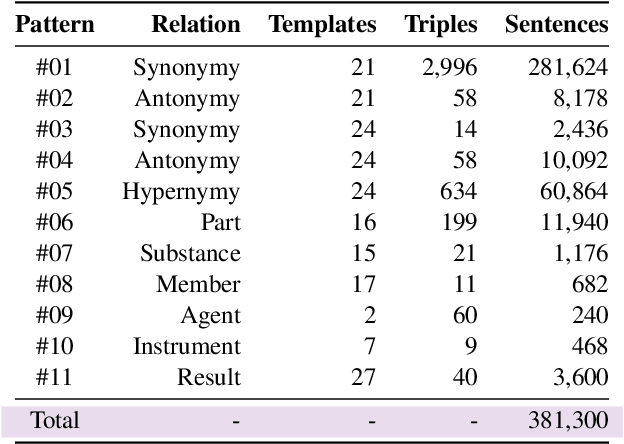Click the Instrument relation cell
624x444 pixels.
tap(187, 346)
